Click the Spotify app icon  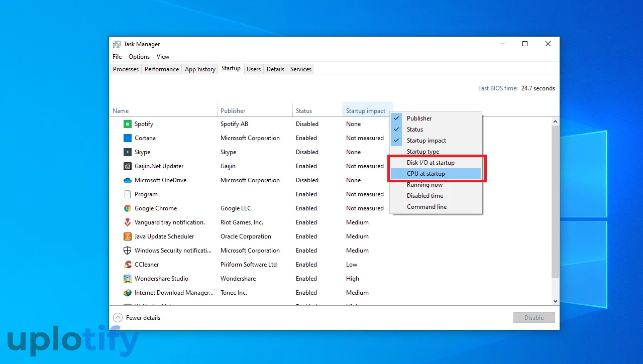pyautogui.click(x=128, y=124)
